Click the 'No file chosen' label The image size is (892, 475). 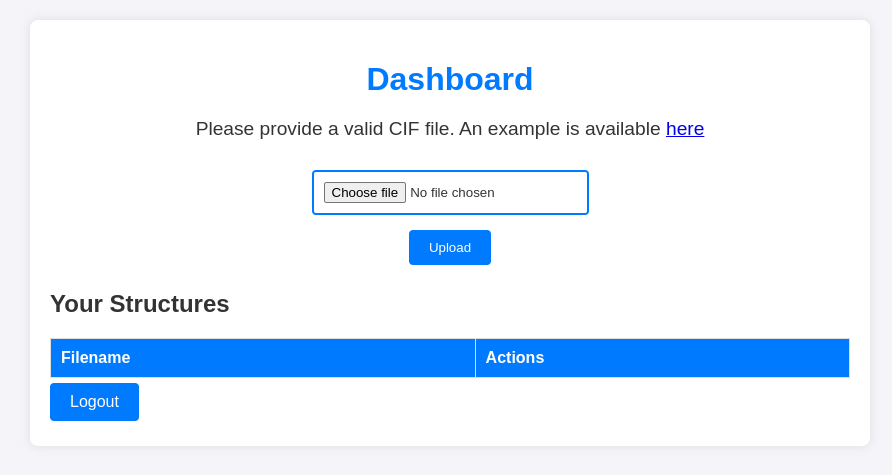point(452,193)
